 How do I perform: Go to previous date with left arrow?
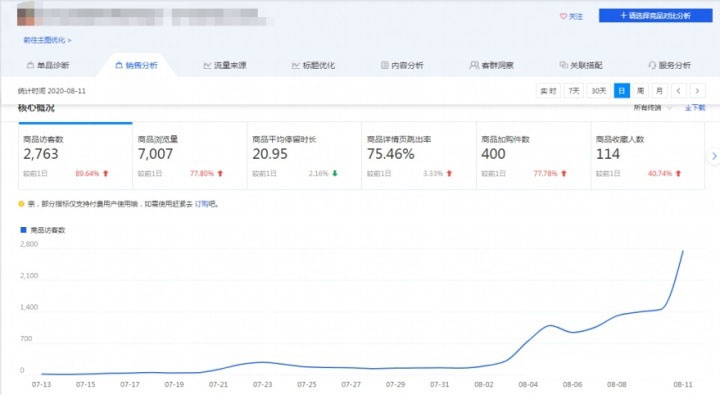[x=678, y=90]
